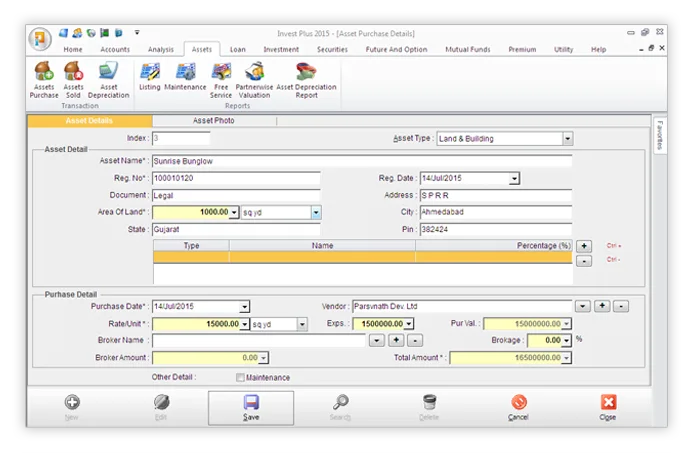Viewport: 687px width, 453px height.
Task: Click the Percentage (%) column header
Action: pos(494,246)
